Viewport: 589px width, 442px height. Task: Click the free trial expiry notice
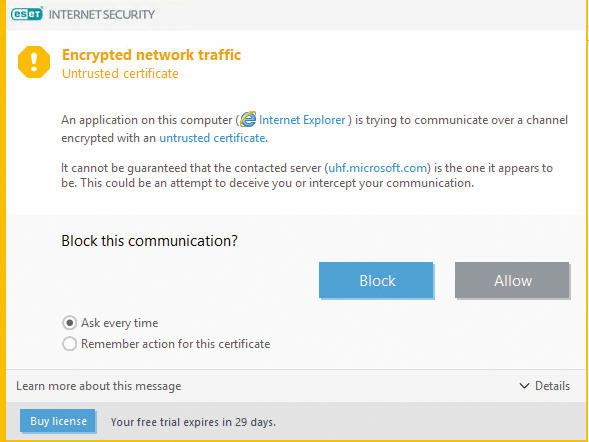tap(193, 422)
